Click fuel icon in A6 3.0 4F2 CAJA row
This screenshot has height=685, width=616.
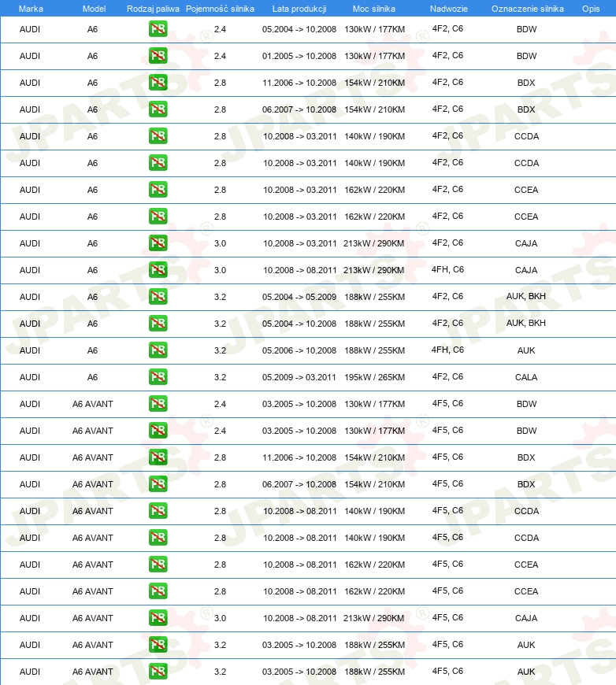158,243
